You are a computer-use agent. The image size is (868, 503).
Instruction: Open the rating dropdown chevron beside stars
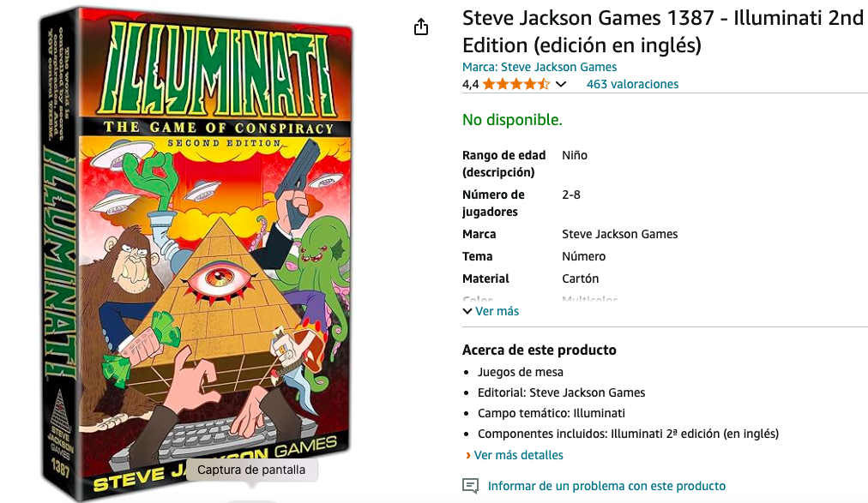(x=561, y=85)
